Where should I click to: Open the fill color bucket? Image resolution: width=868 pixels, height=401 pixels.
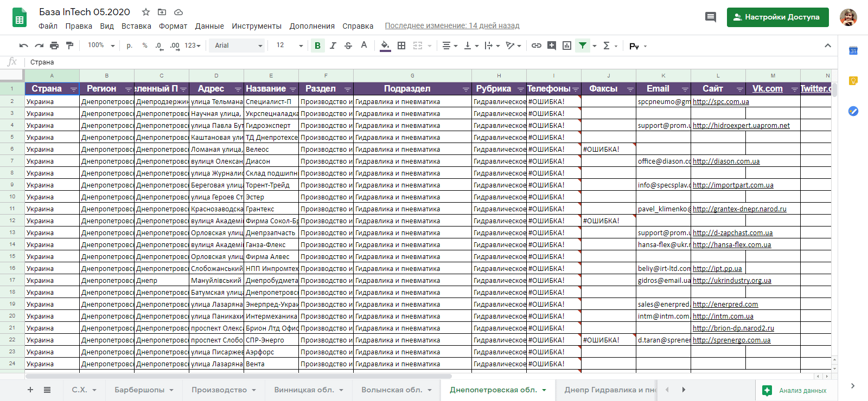pos(385,46)
